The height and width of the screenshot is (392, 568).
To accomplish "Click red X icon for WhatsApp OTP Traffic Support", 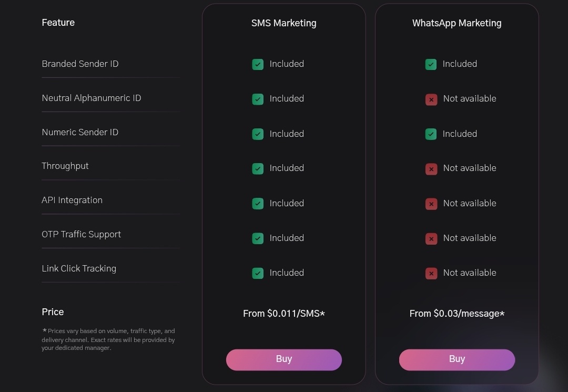I will tap(431, 239).
